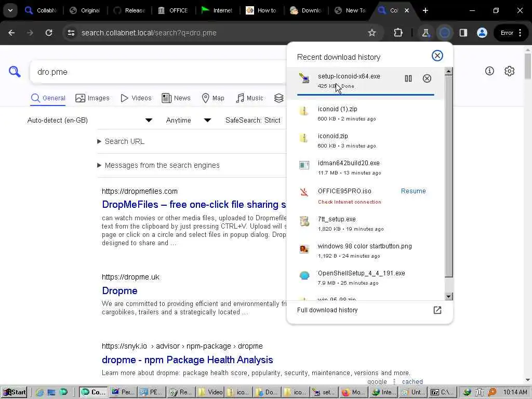532x399 pixels.
Task: Open the cached version link
Action: (412, 382)
